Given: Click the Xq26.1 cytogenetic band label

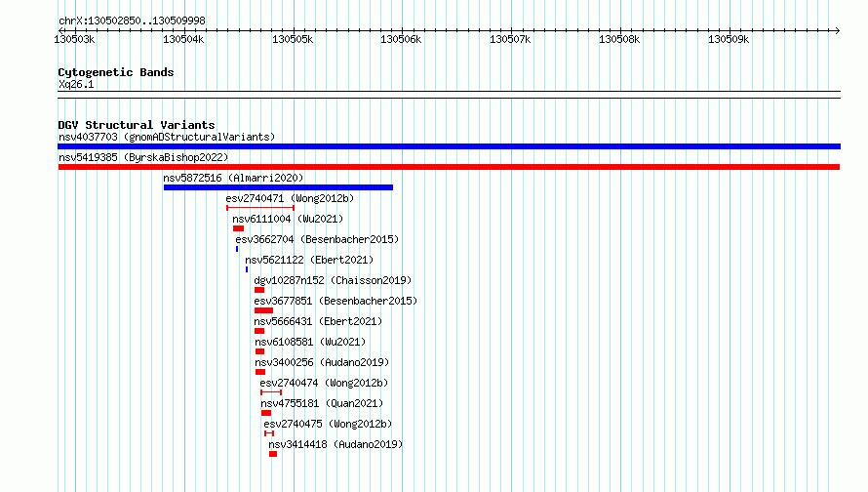Looking at the screenshot, I should tap(76, 84).
